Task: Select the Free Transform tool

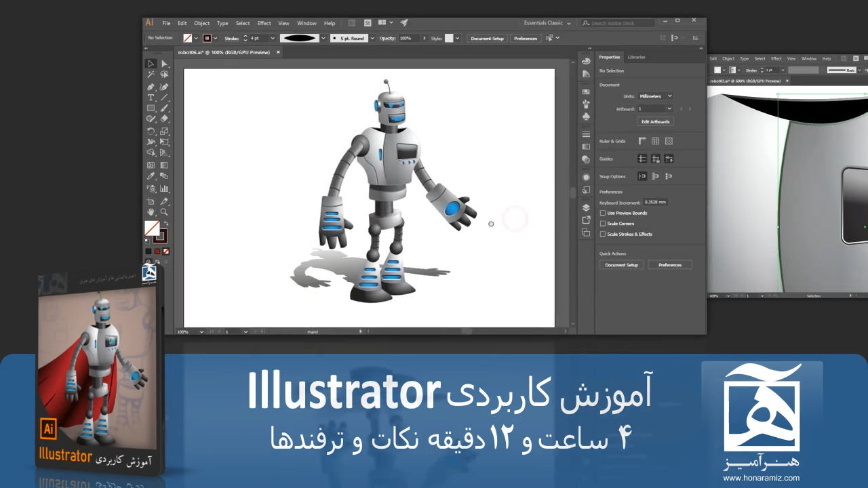Action: click(164, 142)
